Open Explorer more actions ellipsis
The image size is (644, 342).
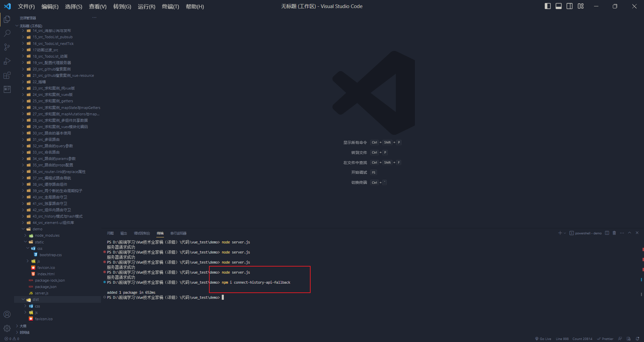(x=95, y=17)
